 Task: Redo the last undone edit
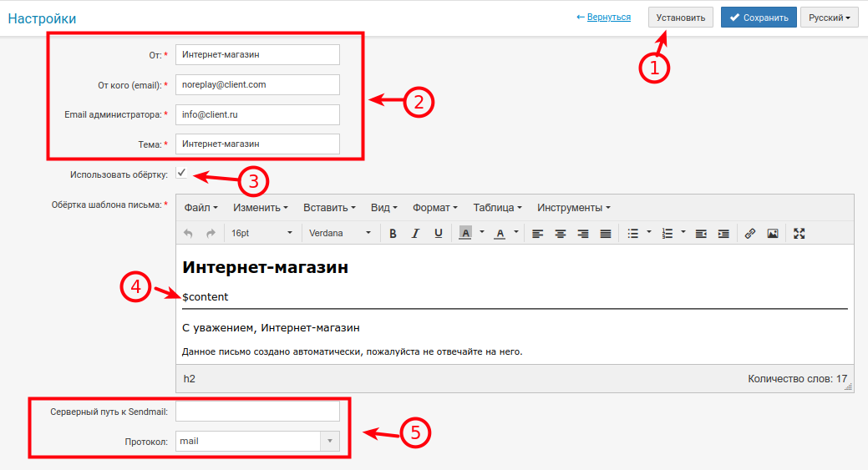click(x=211, y=234)
